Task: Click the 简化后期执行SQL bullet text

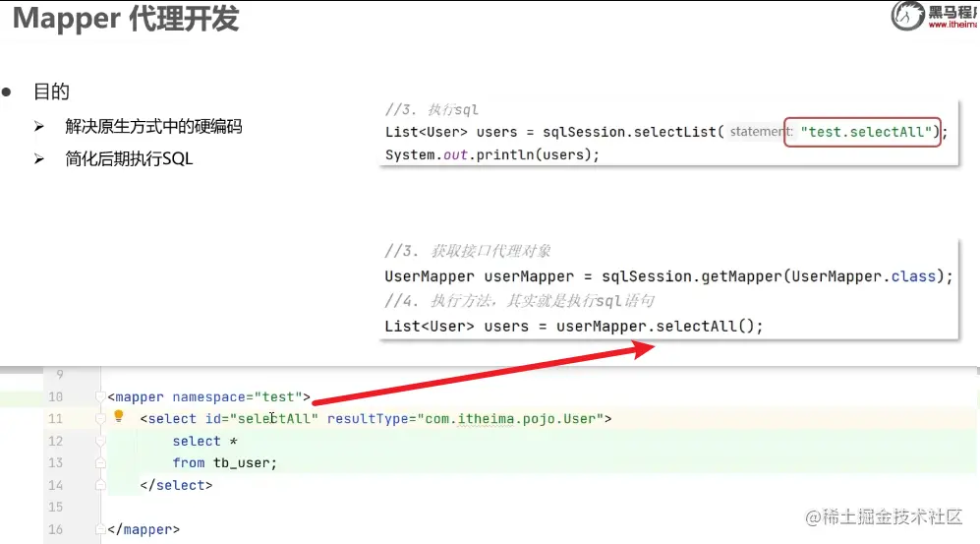Action: point(129,158)
